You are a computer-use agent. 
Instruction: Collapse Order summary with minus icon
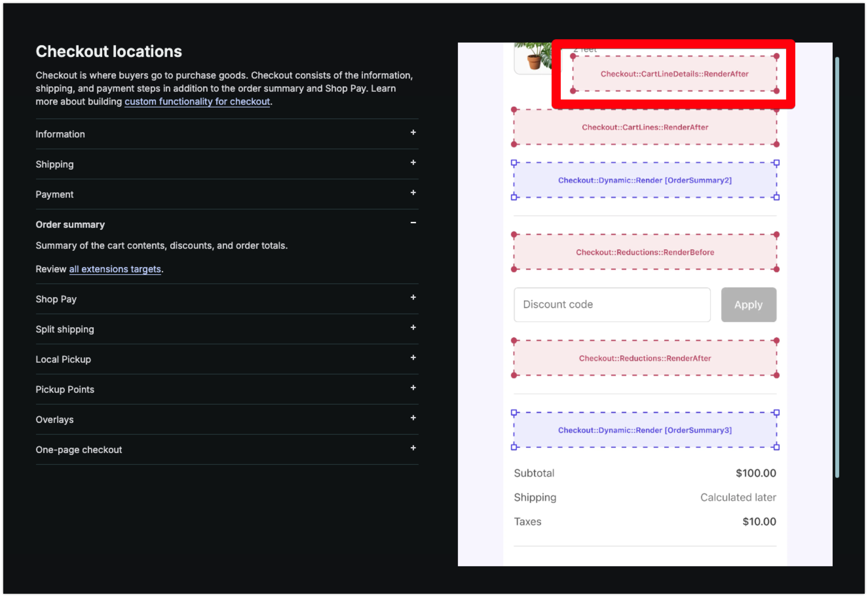[413, 223]
